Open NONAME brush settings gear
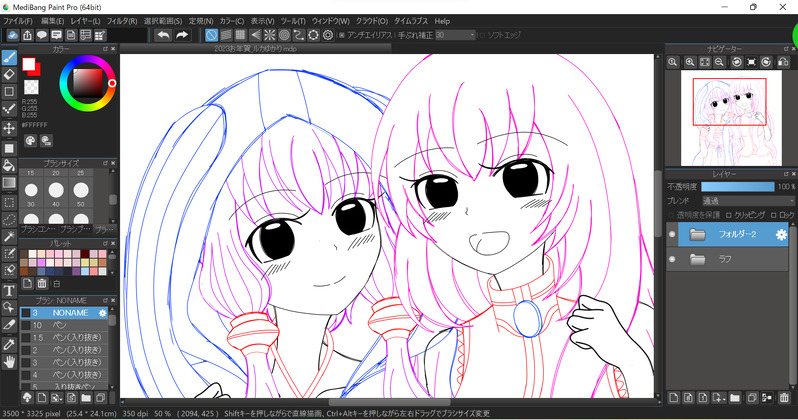 (102, 313)
